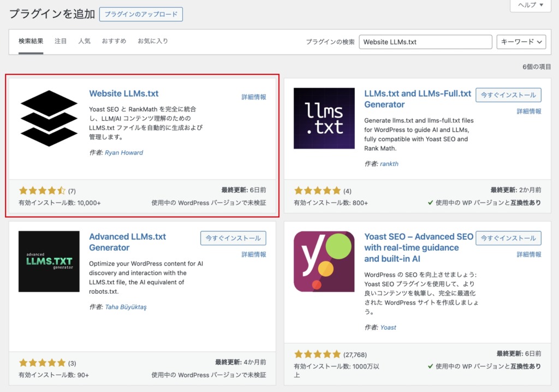Click the llms.txt dark purple plugin icon
Viewport: 559px width, 392px height.
tap(324, 118)
